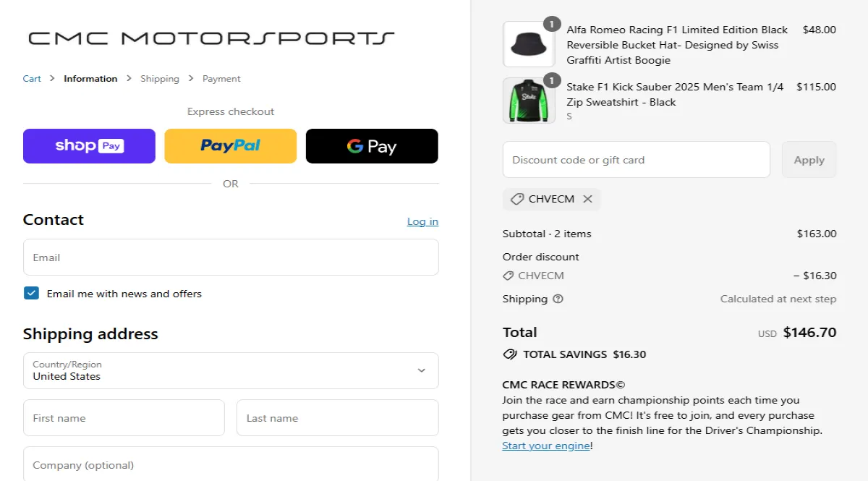Click the CMC Motorsports logo
The width and height of the screenshot is (868, 481).
click(208, 38)
